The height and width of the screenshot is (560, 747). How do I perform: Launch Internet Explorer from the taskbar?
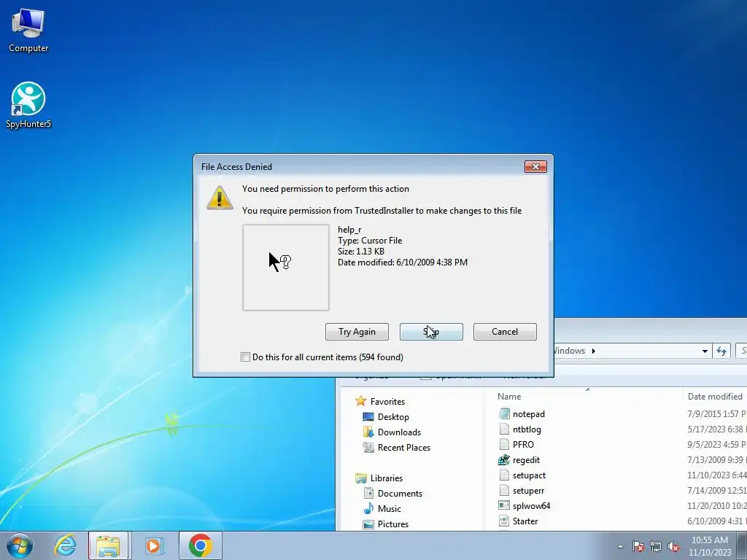[x=65, y=545]
